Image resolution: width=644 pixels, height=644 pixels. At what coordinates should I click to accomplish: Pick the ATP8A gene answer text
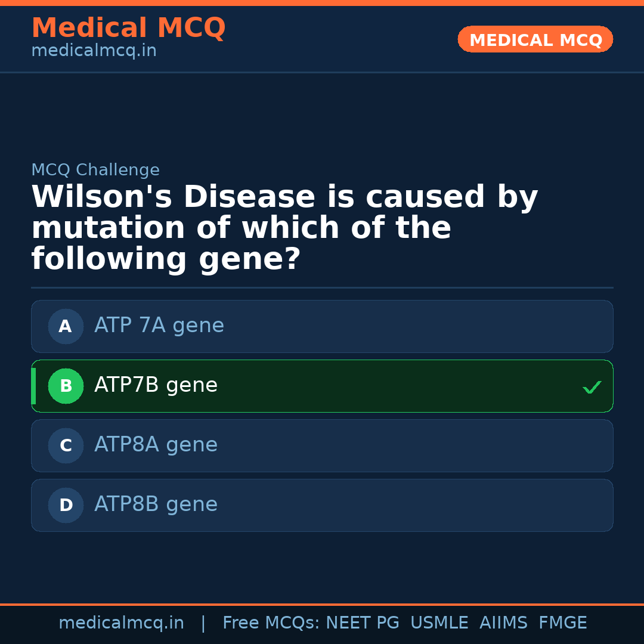point(156,445)
